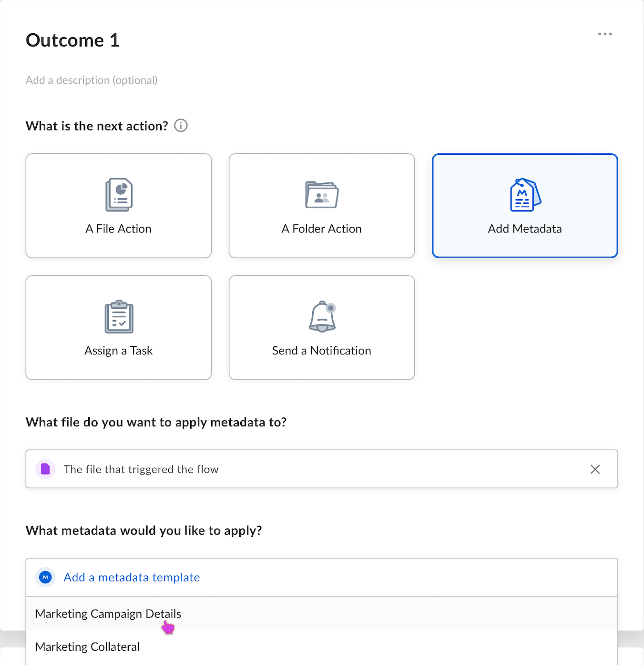The width and height of the screenshot is (644, 665).
Task: Click the purple file icon in file field
Action: (x=45, y=469)
